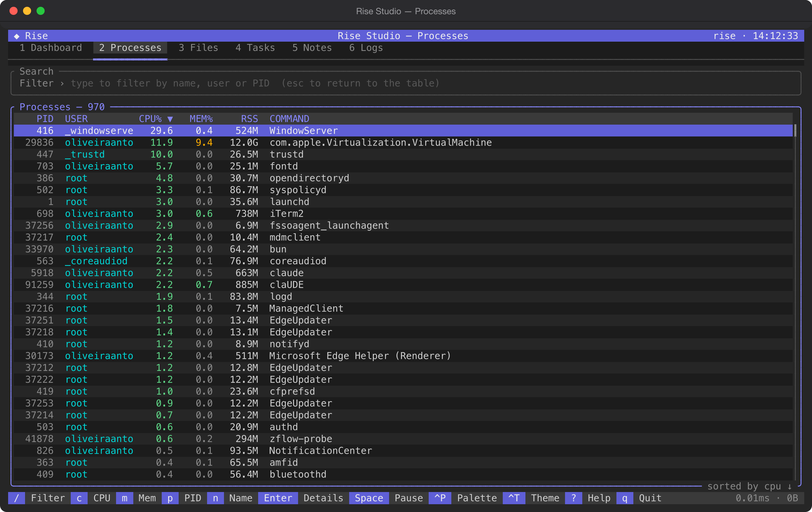Select the bluetoothd process row
The width and height of the screenshot is (812, 512).
[x=403, y=474]
